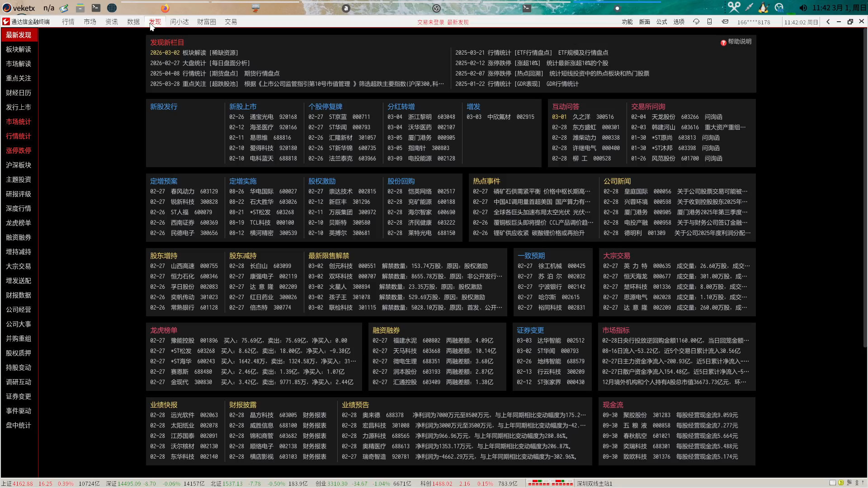
Task: Select 龙虎榜单 in the left sidebar
Action: pos(19,223)
